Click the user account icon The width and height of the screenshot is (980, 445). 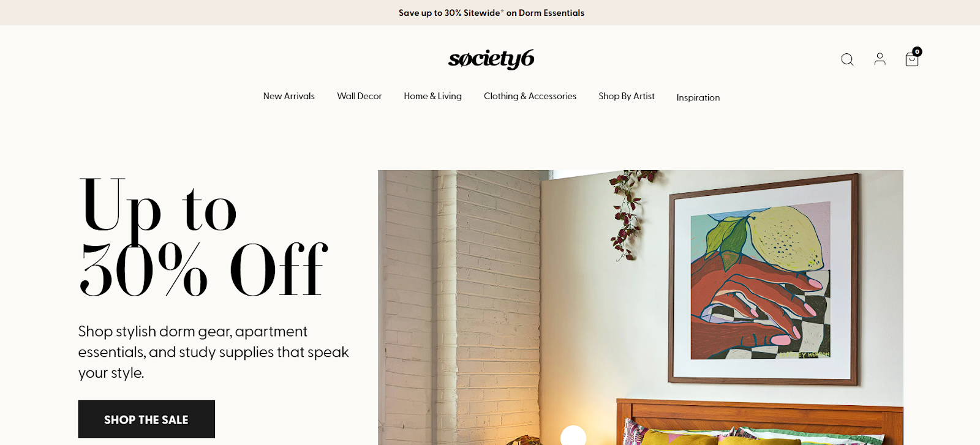(x=880, y=59)
